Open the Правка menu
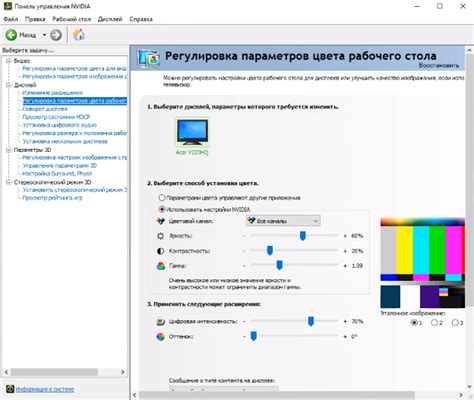This screenshot has width=474, height=400. [35, 19]
